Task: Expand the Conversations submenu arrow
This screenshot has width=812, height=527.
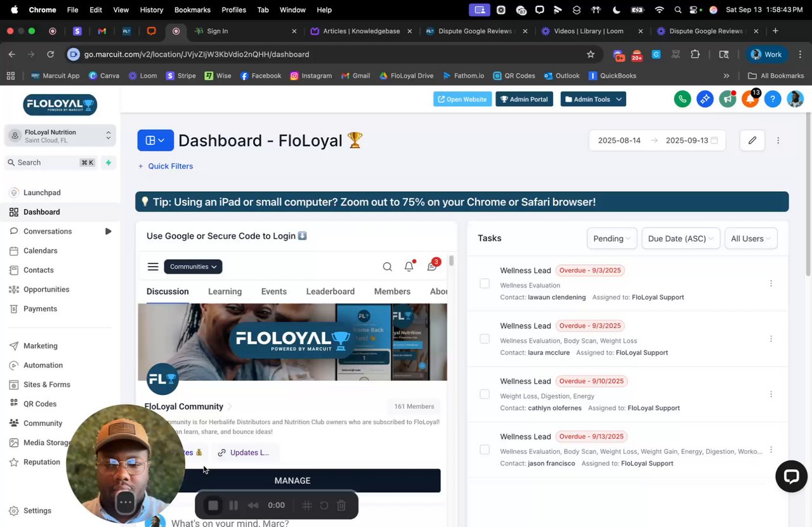Action: pyautogui.click(x=108, y=231)
